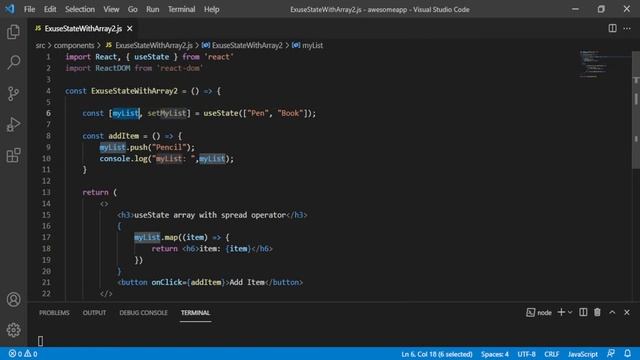
Task: Select the TERMINAL panel tab
Action: pyautogui.click(x=195, y=313)
